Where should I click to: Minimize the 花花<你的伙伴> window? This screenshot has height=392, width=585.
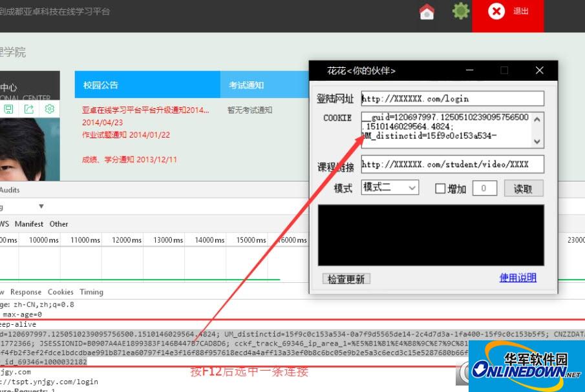point(470,70)
